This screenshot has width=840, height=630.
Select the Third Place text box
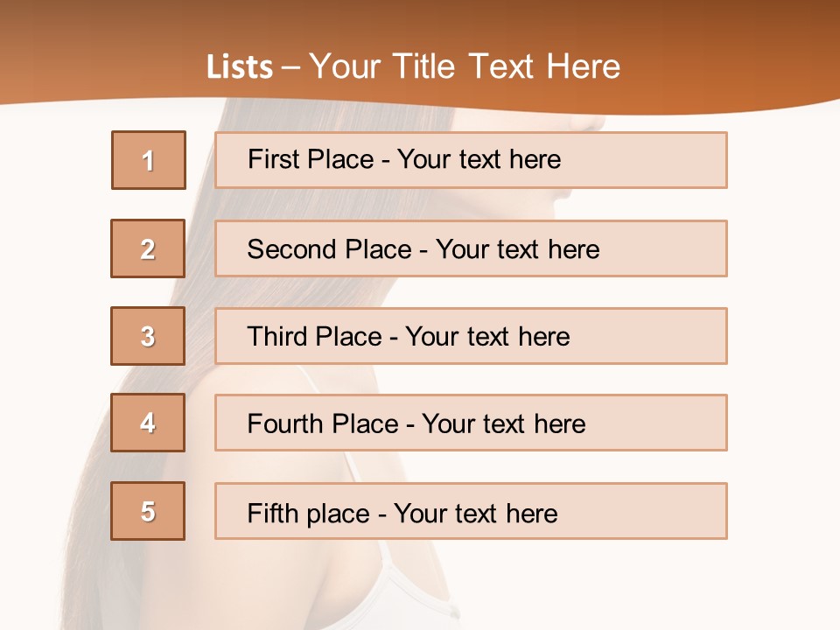[471, 336]
